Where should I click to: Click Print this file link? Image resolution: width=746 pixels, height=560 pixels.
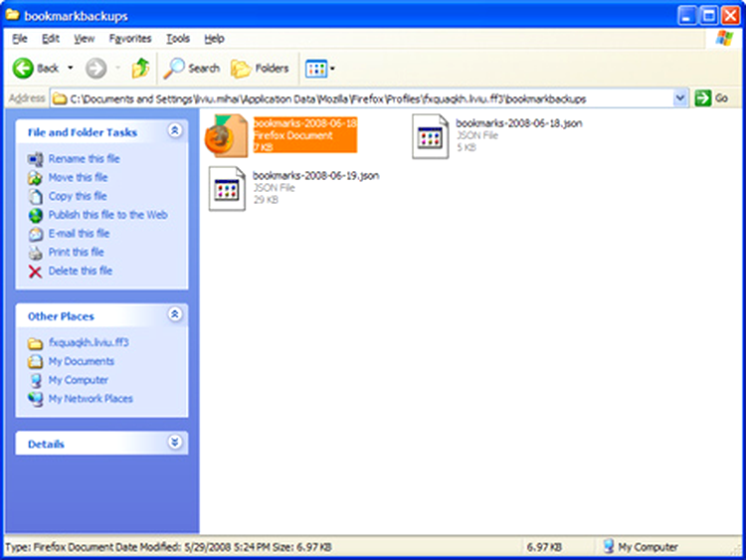[x=77, y=252]
